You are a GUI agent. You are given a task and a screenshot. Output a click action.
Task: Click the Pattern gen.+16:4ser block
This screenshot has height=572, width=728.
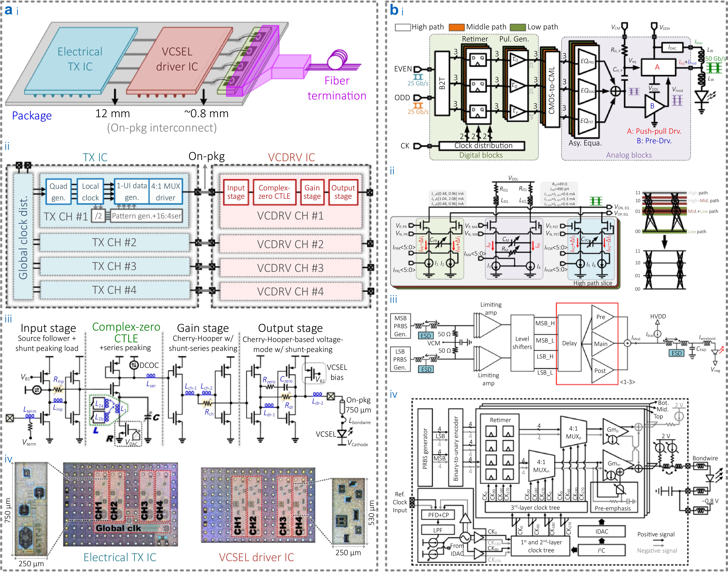tap(146, 216)
